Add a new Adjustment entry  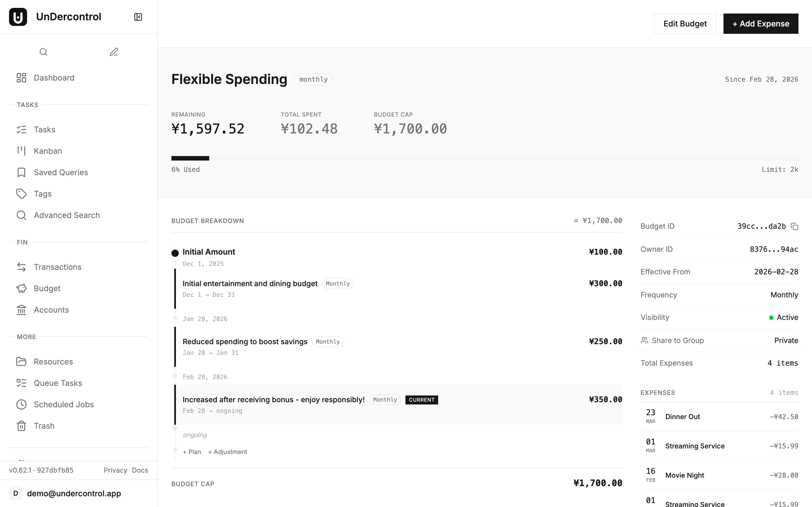coord(228,452)
